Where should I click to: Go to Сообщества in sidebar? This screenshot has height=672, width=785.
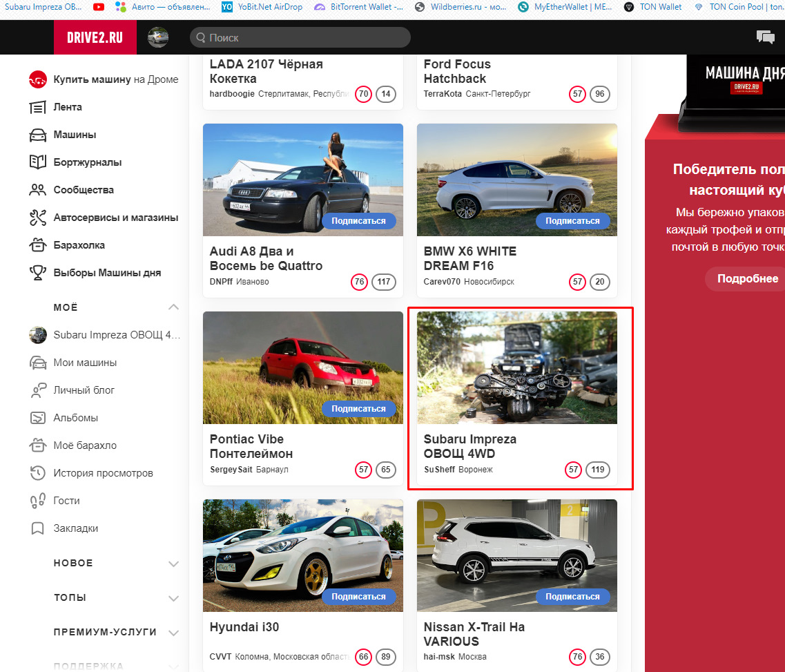pyautogui.click(x=84, y=190)
